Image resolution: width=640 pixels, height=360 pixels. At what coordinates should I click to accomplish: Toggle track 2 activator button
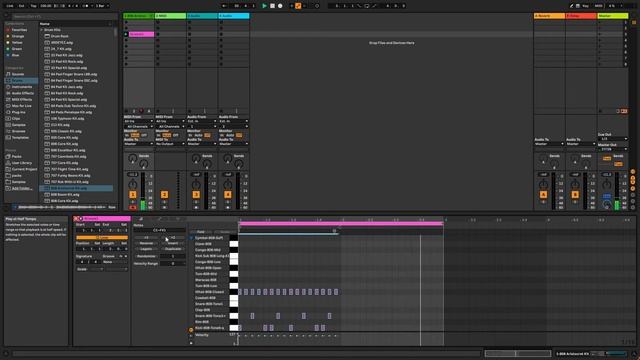164,195
